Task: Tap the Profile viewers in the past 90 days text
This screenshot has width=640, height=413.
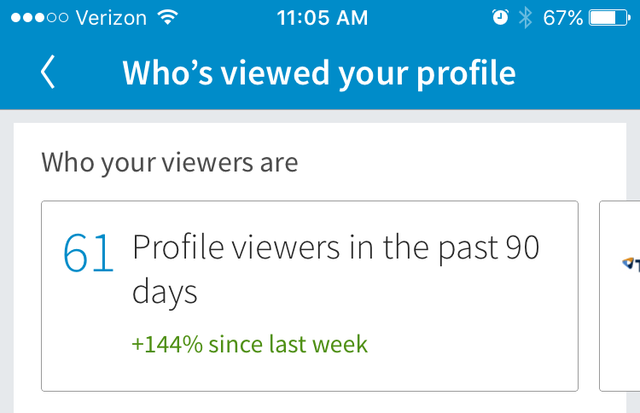Action: pyautogui.click(x=336, y=269)
